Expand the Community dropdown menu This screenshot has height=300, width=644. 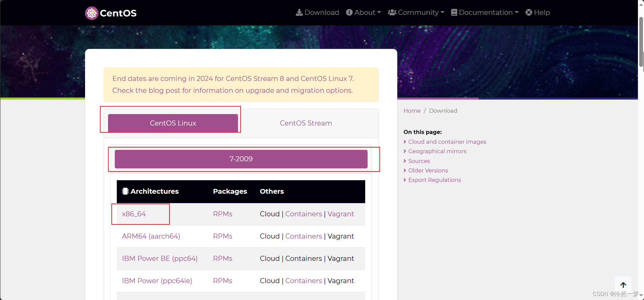416,12
